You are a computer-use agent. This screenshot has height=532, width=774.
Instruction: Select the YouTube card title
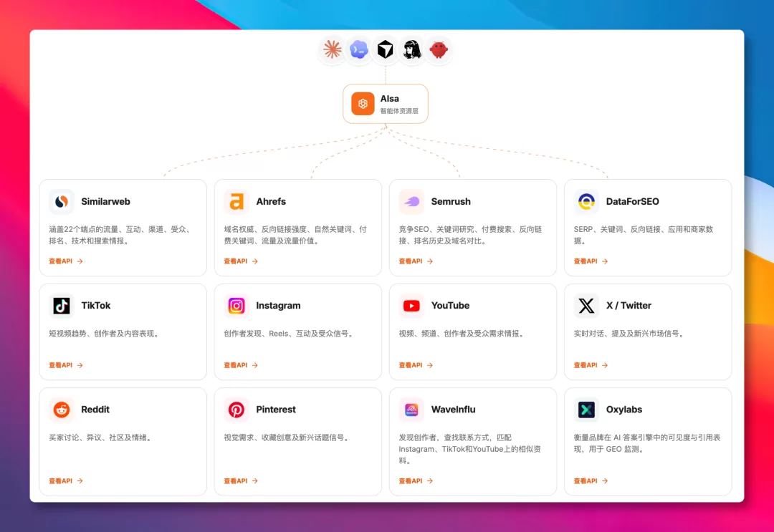[450, 306]
